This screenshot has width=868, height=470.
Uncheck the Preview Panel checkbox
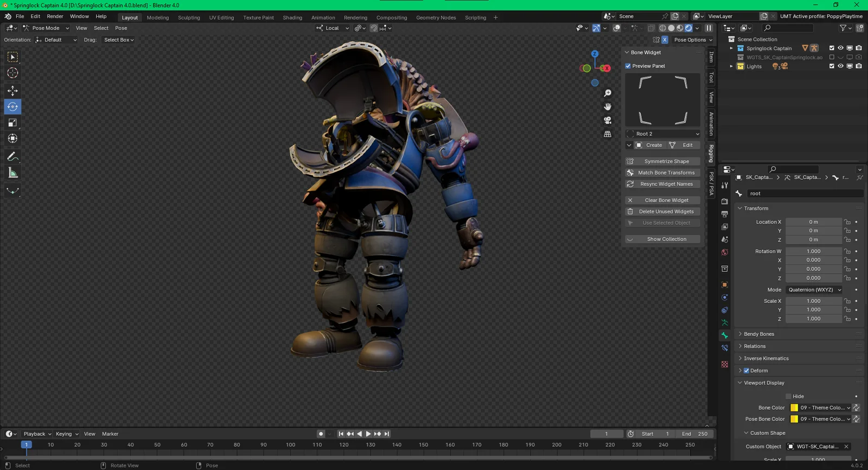[628, 66]
